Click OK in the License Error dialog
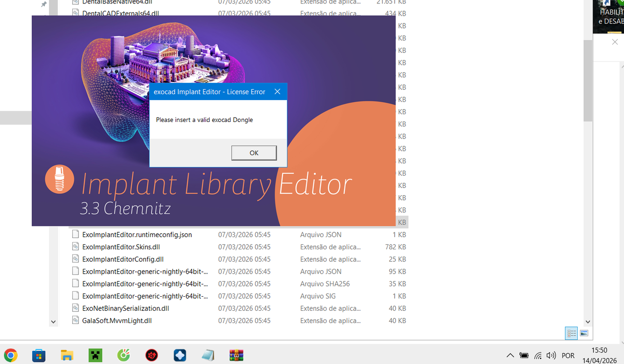 click(x=254, y=153)
